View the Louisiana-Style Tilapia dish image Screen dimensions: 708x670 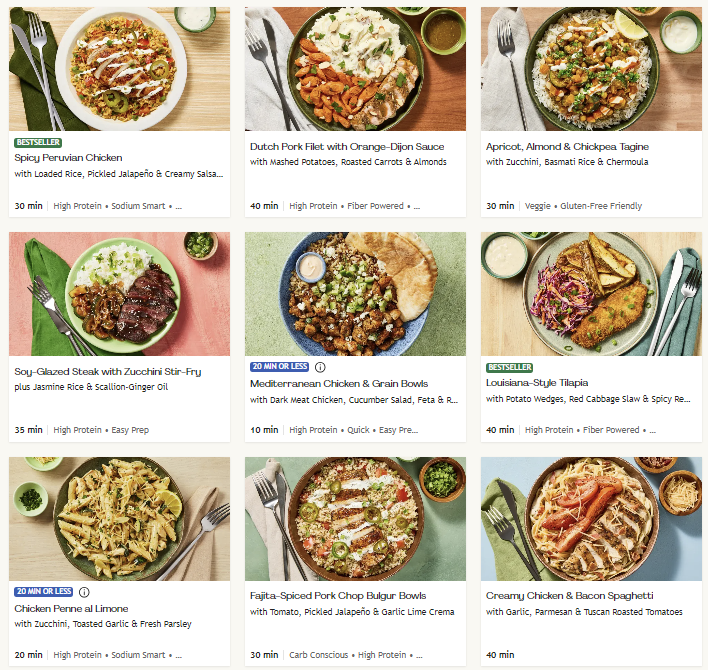coord(591,294)
